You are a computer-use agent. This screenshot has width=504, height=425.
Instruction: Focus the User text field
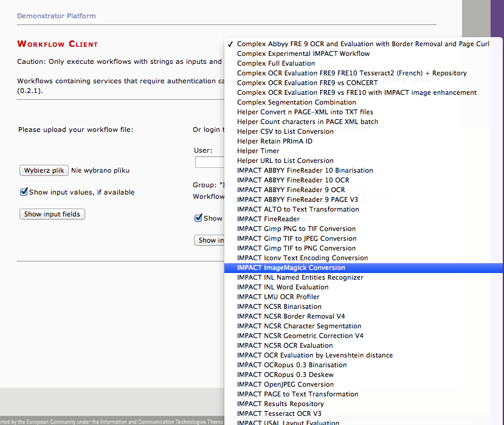pos(210,162)
